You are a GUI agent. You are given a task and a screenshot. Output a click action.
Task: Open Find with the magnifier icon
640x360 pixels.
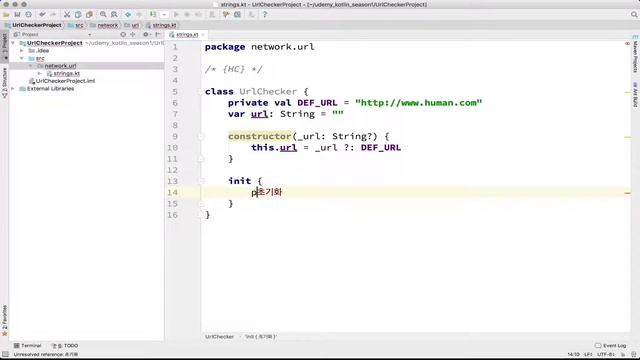click(x=103, y=15)
